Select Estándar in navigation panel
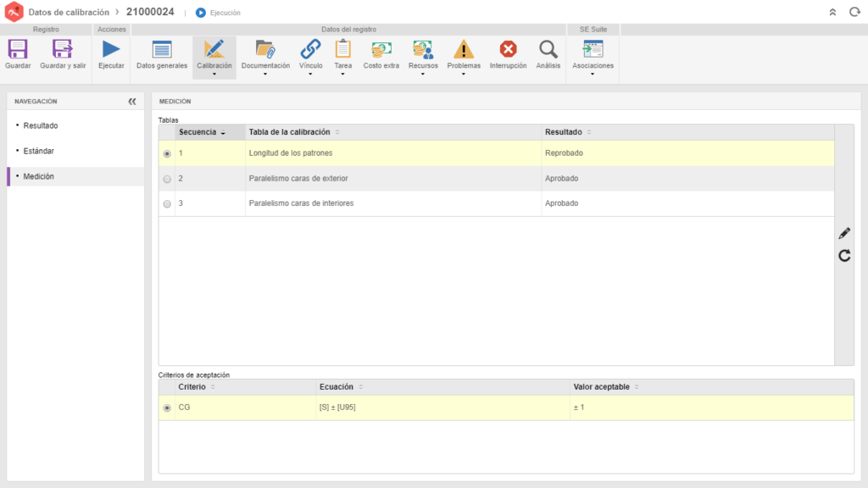Viewport: 868px width, 488px height. tap(39, 151)
